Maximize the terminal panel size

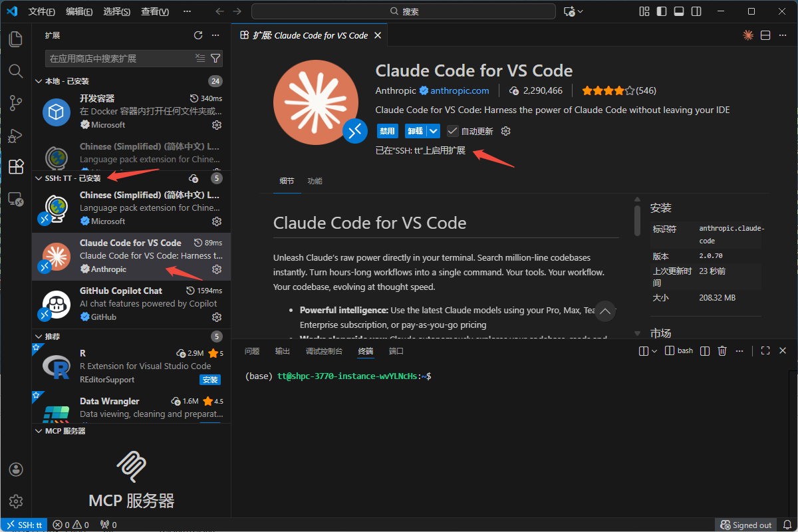765,350
